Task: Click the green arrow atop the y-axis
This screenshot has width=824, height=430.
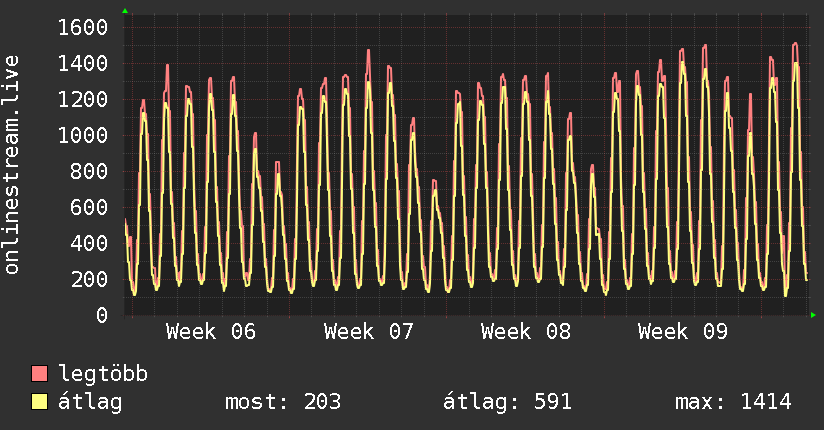Action: coord(125,11)
